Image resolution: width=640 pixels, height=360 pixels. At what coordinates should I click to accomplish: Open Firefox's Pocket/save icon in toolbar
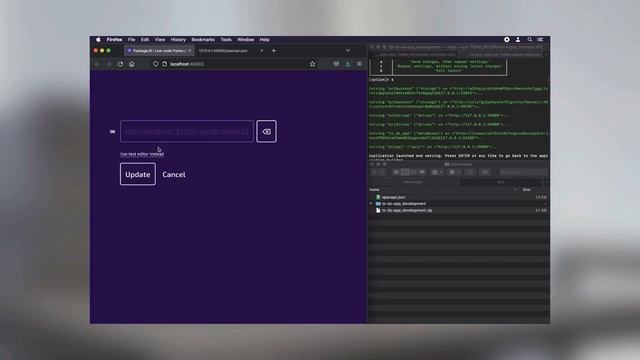point(336,64)
